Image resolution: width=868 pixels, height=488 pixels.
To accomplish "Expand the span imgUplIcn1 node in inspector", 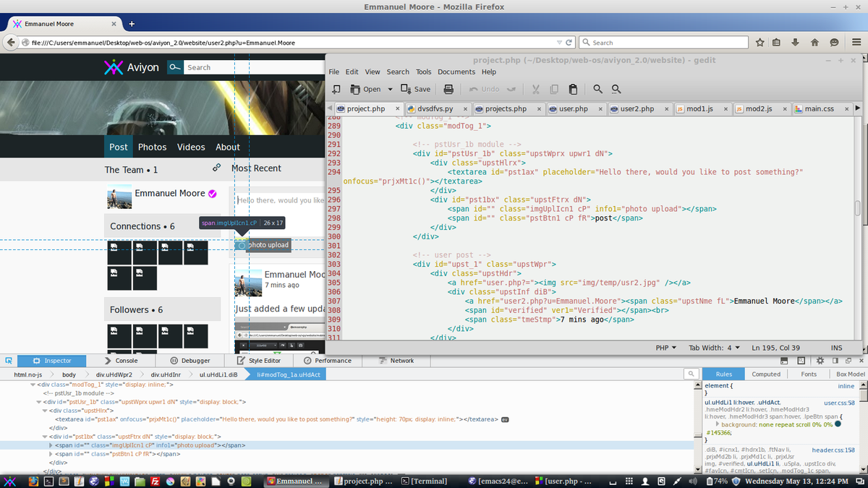I will coord(49,445).
